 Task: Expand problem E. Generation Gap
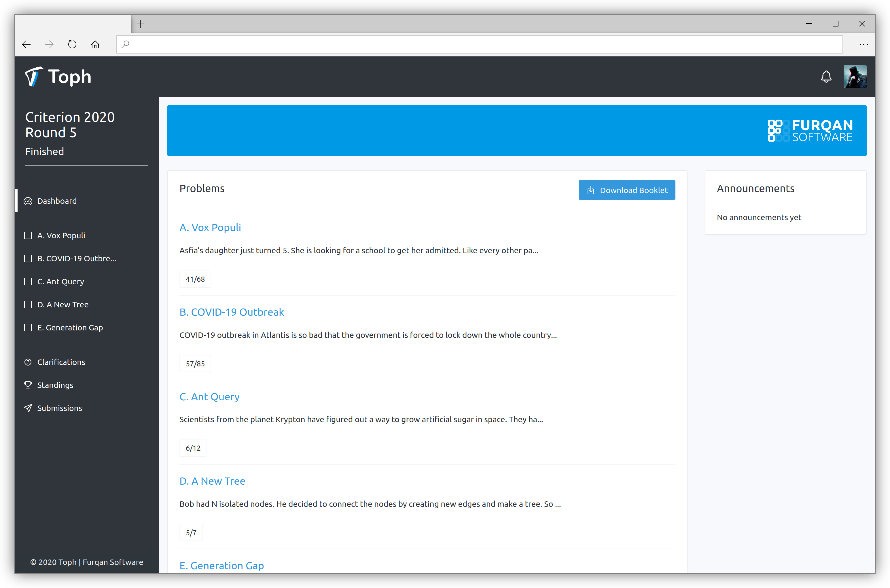pyautogui.click(x=221, y=565)
